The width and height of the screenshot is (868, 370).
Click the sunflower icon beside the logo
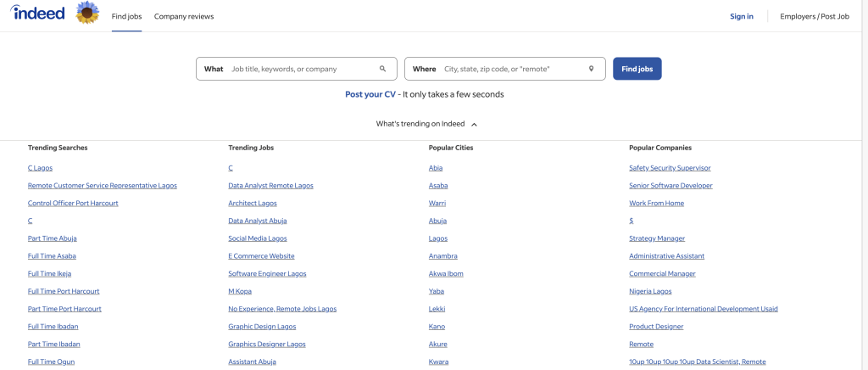tap(87, 13)
